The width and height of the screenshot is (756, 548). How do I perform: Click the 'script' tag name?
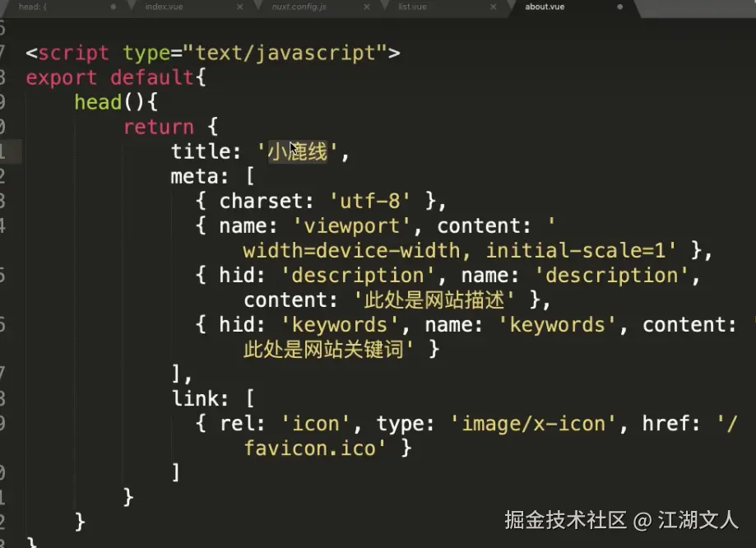pyautogui.click(x=73, y=53)
